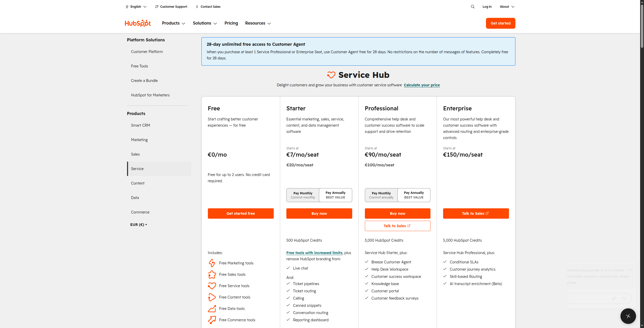The height and width of the screenshot is (328, 644).
Task: Click the Customer Support link
Action: point(174,7)
